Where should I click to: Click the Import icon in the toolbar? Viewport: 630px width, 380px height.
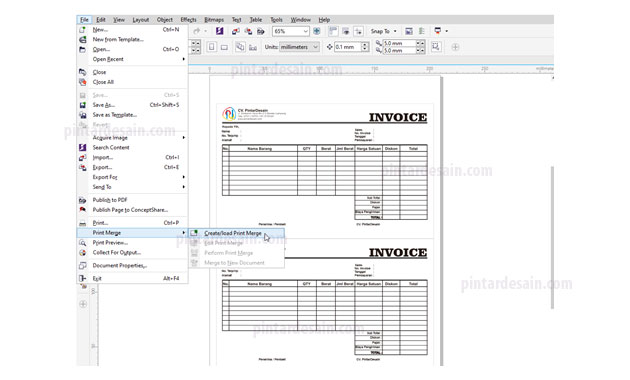point(236,31)
